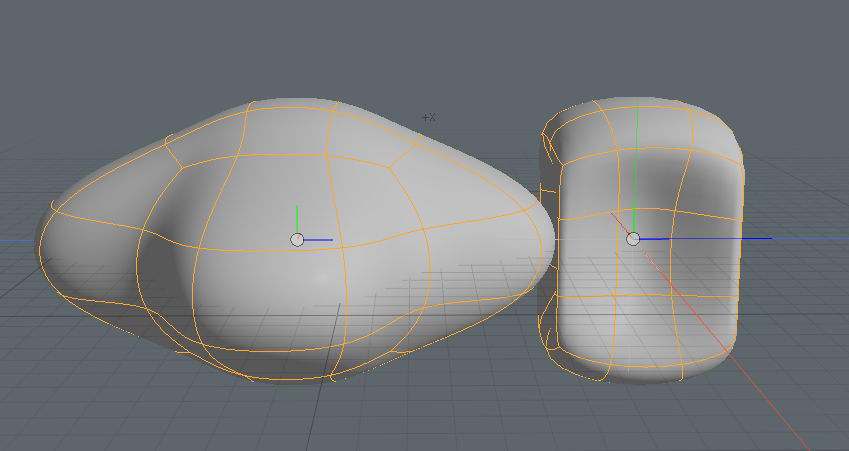Select the wide rounded triangular mesh
This screenshot has height=451, width=849.
pyautogui.click(x=295, y=241)
